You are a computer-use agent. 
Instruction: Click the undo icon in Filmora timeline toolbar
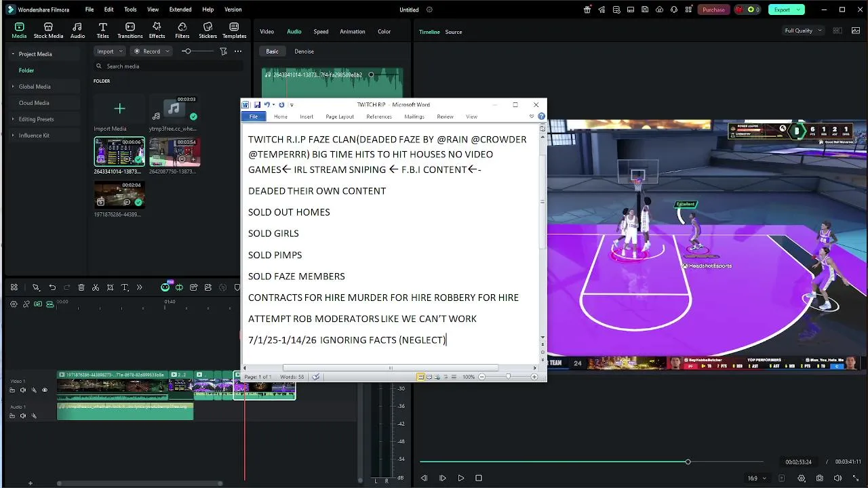coord(52,287)
